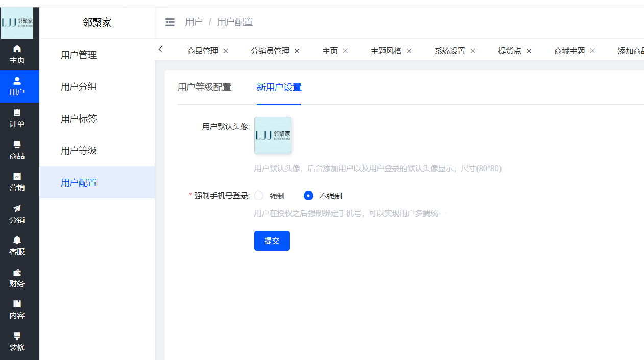Close the 商品管理 tab

pos(226,51)
